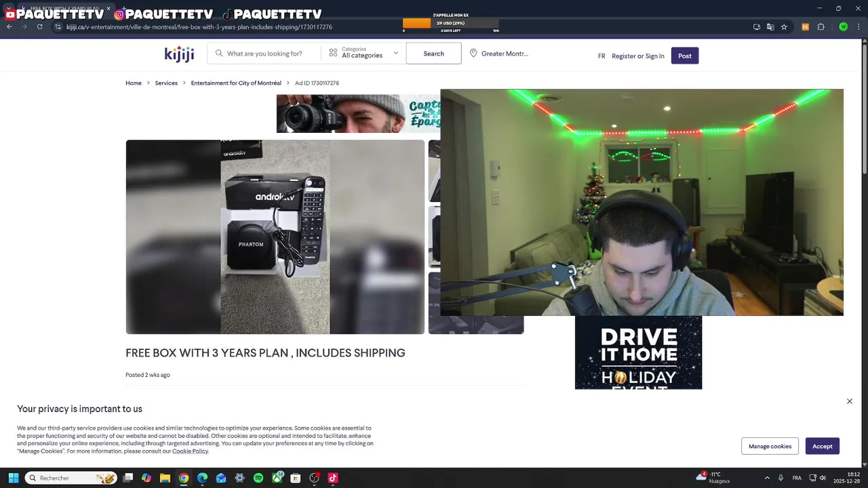Click the Chrome icon in the taskbar
Image resolution: width=868 pixels, height=488 pixels.
coord(184,478)
